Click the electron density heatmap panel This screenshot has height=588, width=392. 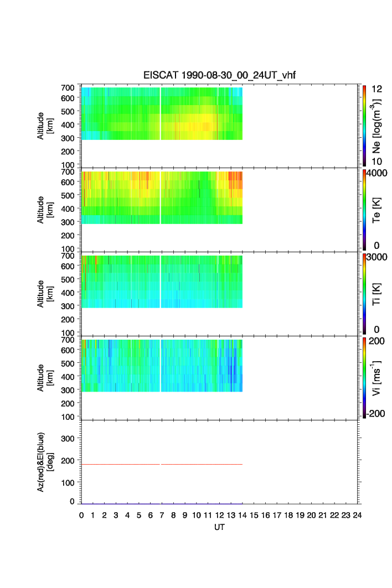162,113
